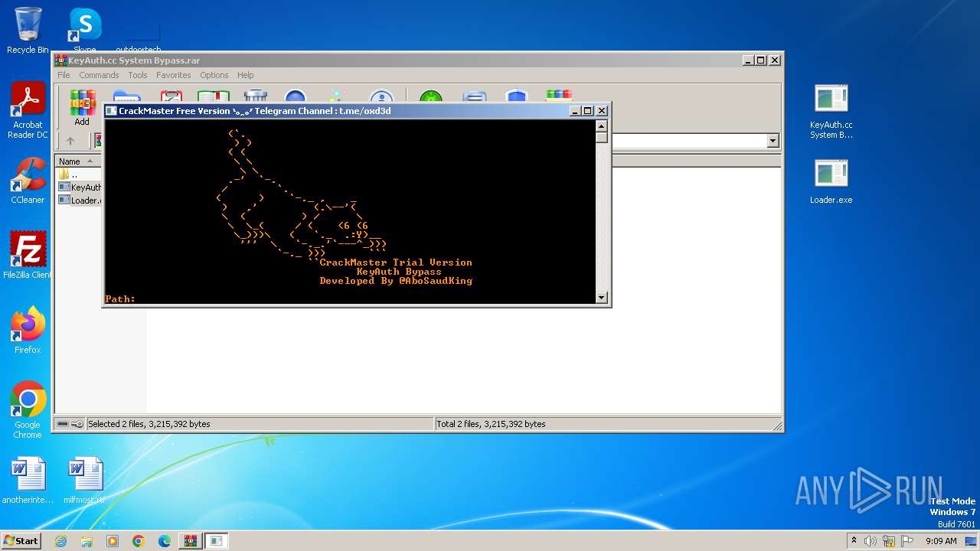
Task: Click the Find blue circle icon in WinRAR
Action: (296, 96)
